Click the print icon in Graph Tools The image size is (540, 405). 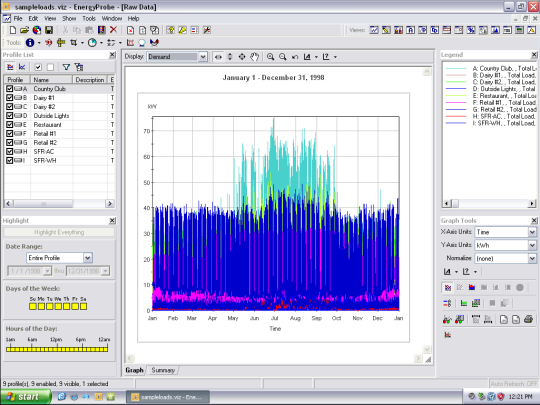pos(528,320)
